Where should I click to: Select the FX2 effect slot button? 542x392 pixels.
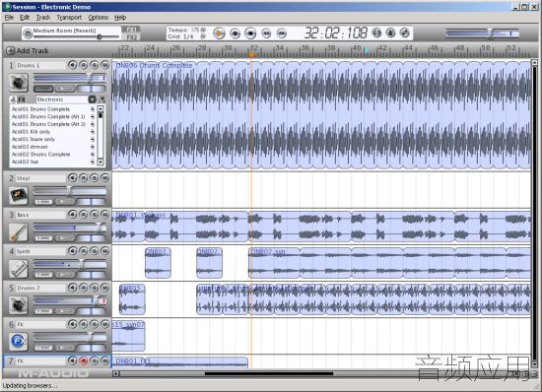[x=132, y=37]
